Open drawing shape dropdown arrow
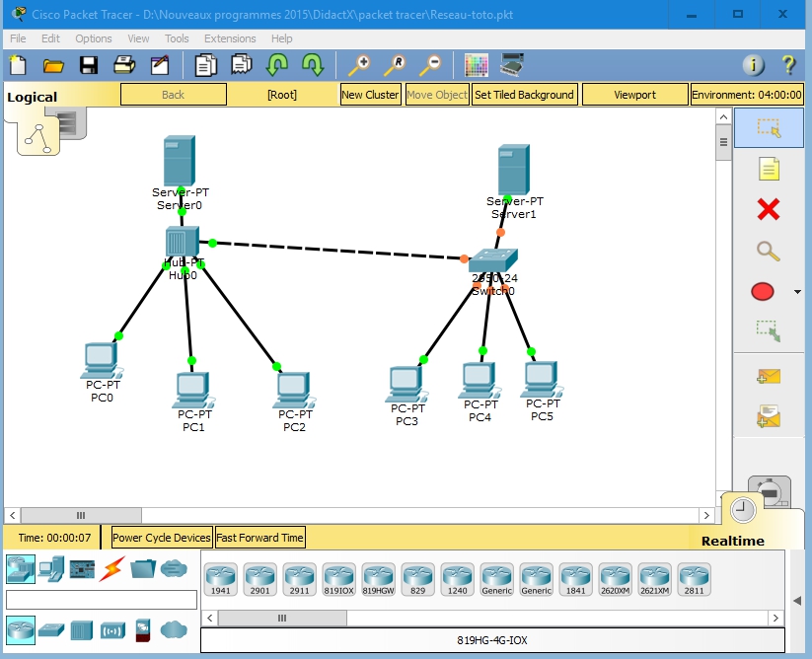812x659 pixels. point(797,292)
